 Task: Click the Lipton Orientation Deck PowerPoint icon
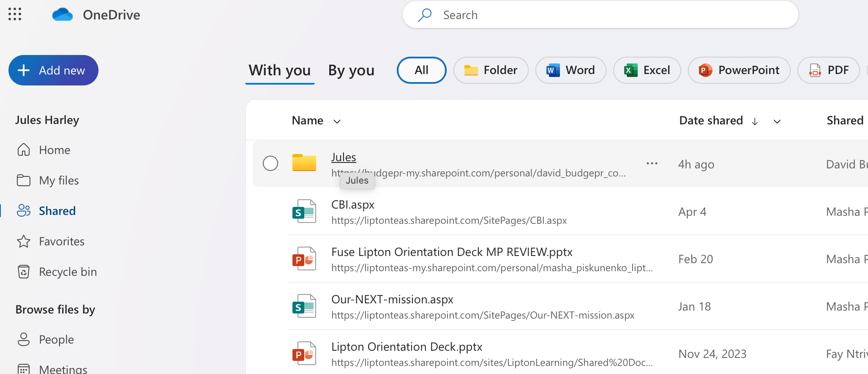(304, 353)
